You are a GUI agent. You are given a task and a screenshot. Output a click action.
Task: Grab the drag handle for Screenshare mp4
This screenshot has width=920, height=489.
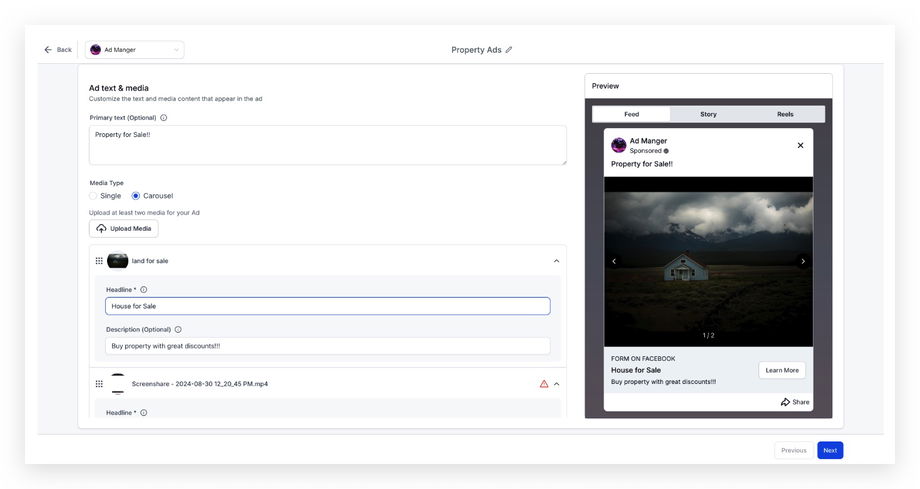(x=99, y=383)
